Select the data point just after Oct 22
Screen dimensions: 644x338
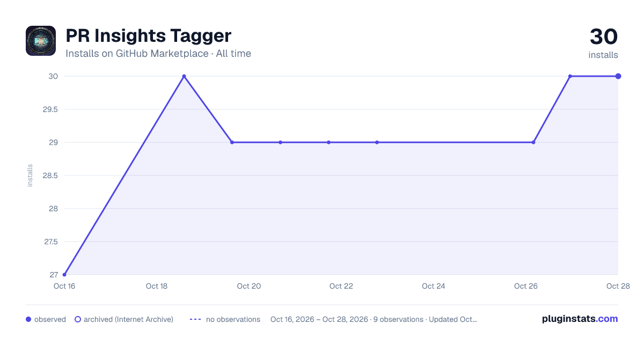click(x=377, y=142)
